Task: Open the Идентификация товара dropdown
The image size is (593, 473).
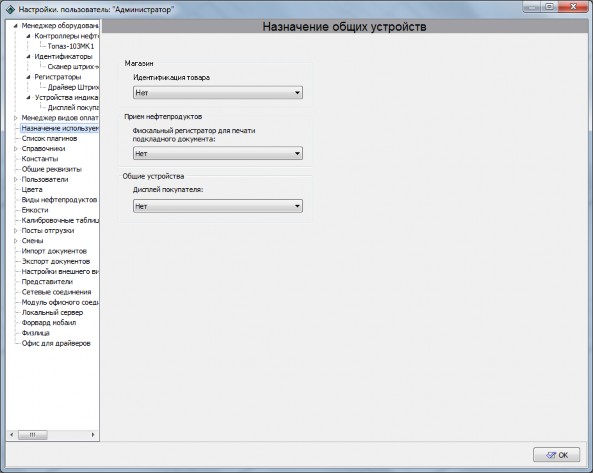Action: pos(218,93)
